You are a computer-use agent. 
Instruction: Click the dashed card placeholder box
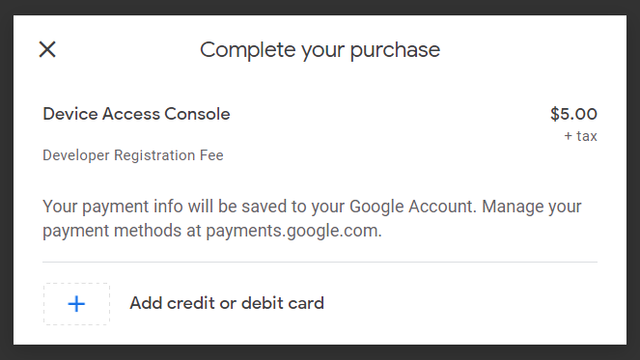(76, 304)
